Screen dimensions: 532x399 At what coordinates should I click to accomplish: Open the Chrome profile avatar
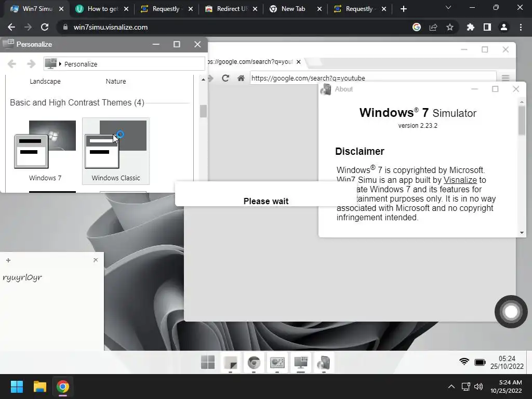pos(504,27)
